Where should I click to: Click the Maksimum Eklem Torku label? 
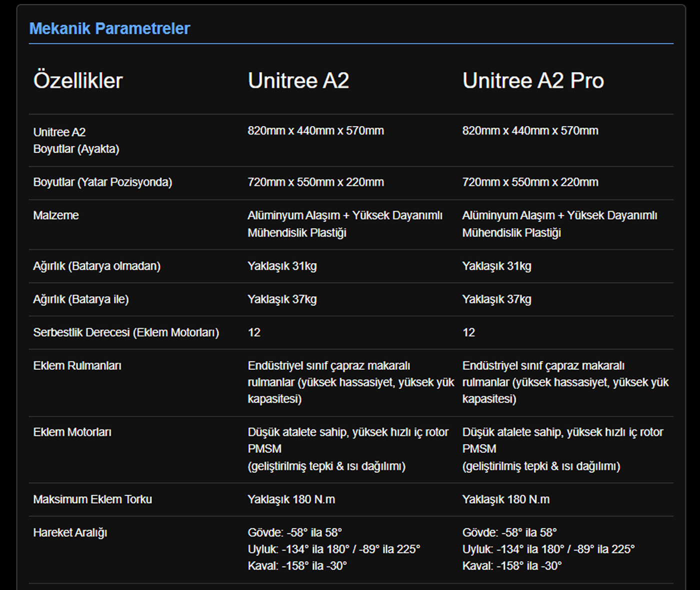(x=92, y=499)
